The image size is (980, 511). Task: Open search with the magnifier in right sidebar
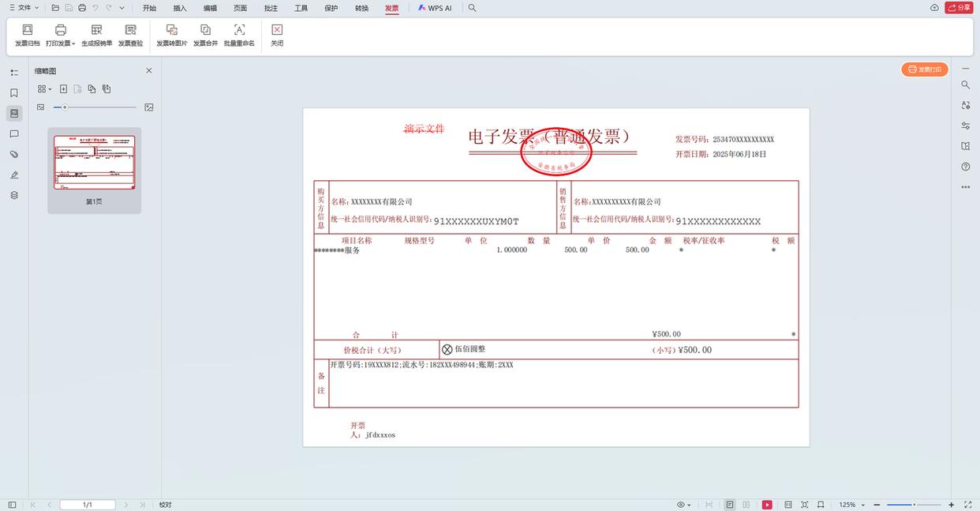click(x=965, y=85)
